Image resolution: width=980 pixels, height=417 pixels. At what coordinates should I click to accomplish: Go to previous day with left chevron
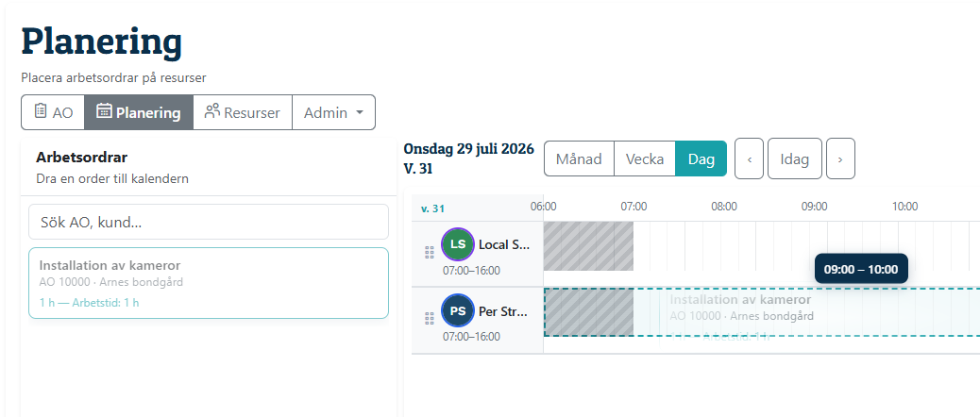click(749, 158)
